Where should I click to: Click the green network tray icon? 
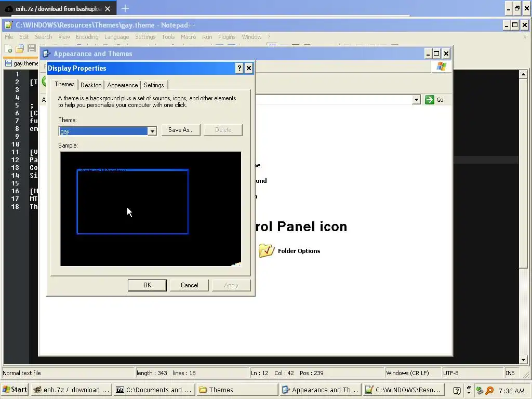pos(480,391)
